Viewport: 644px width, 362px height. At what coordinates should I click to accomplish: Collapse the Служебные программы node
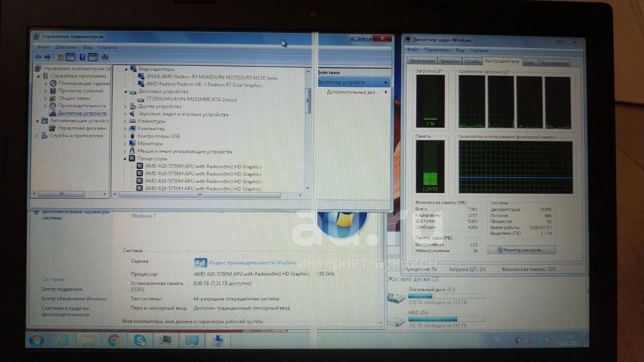tap(39, 76)
